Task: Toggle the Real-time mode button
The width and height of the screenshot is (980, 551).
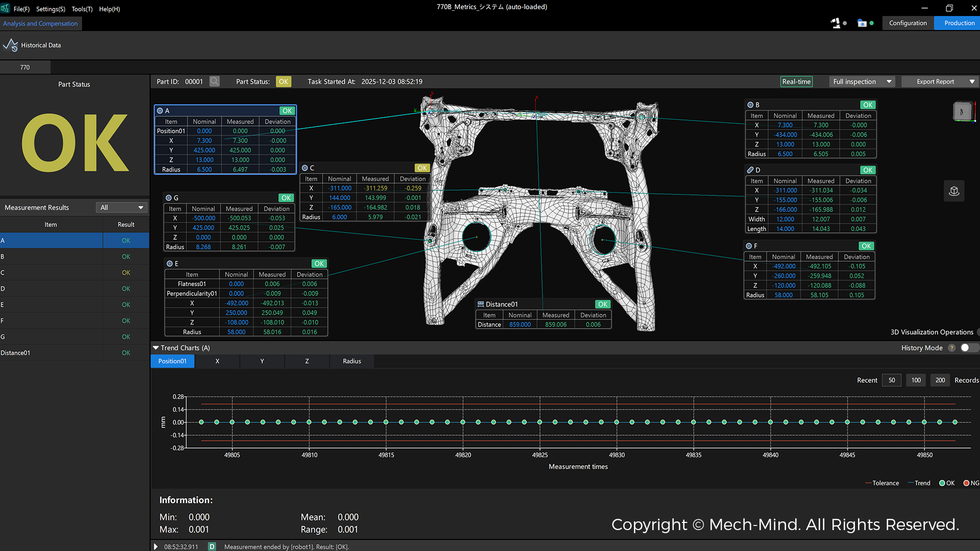Action: pyautogui.click(x=796, y=82)
